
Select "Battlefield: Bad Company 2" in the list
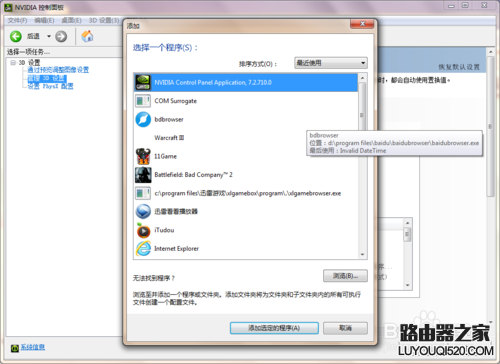point(246,175)
